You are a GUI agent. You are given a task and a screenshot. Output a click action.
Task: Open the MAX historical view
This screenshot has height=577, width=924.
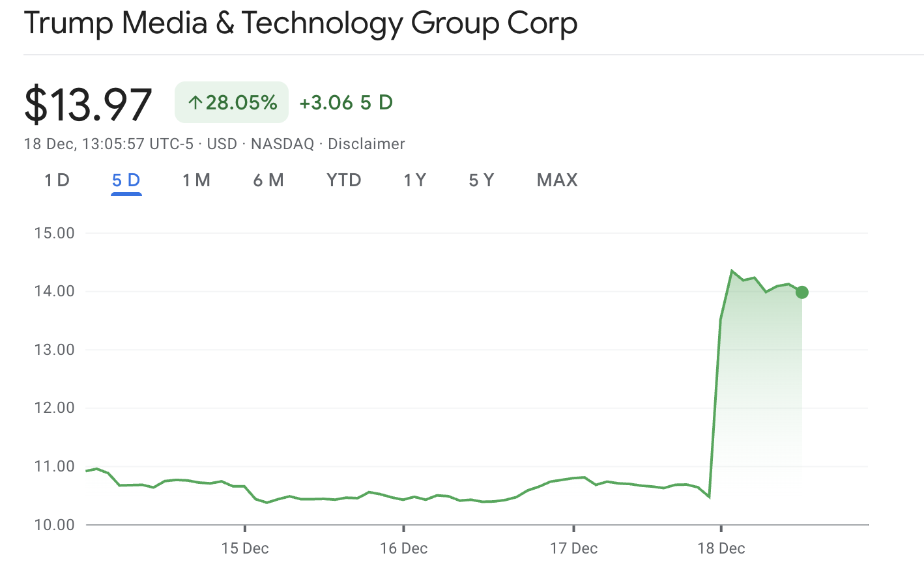point(557,180)
